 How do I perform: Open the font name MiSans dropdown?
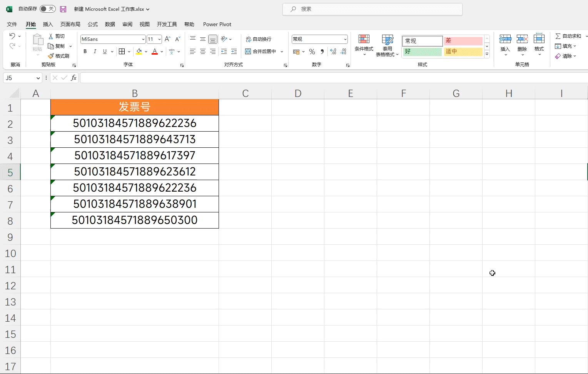143,39
